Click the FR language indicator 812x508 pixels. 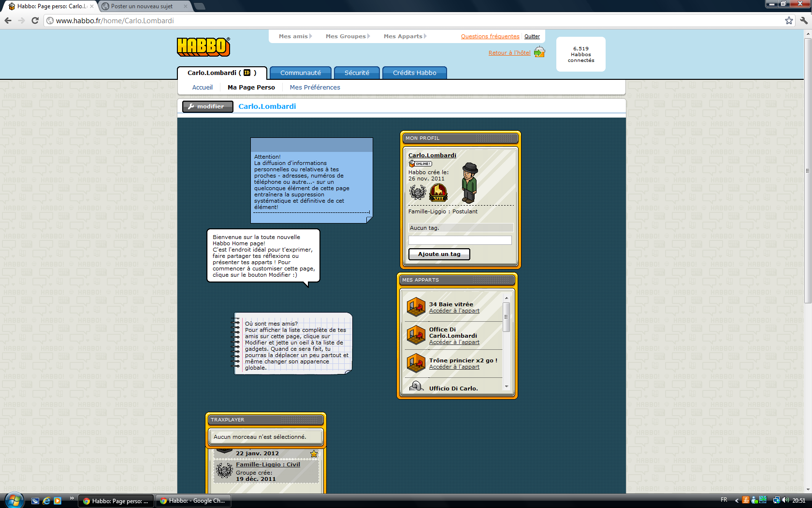click(x=724, y=500)
